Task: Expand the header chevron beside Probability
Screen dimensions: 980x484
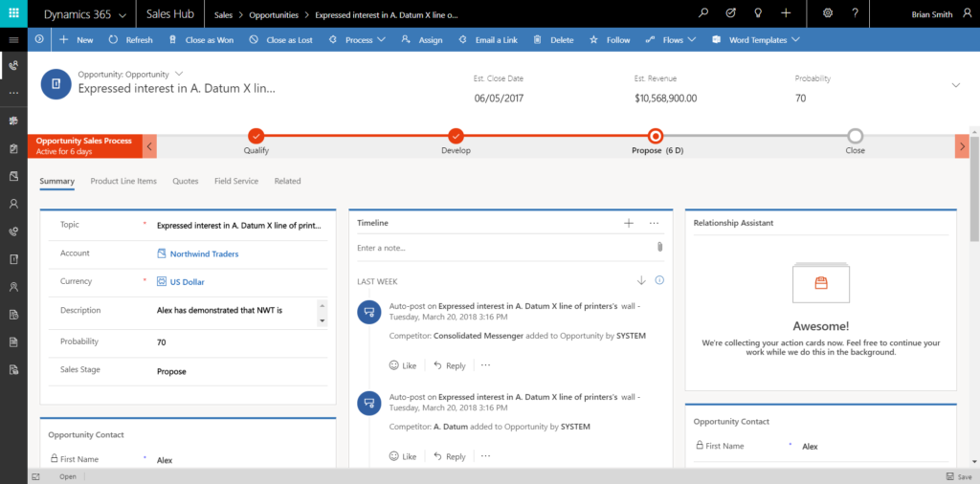Action: tap(955, 85)
